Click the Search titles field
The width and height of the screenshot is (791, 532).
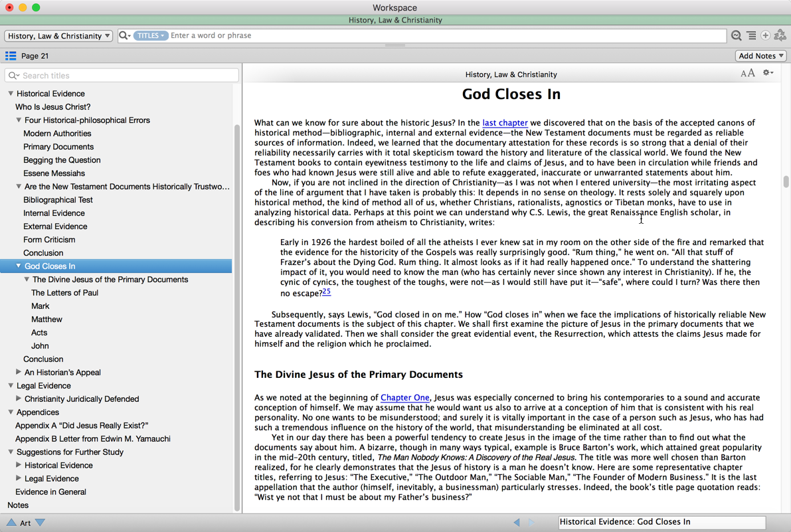point(122,76)
